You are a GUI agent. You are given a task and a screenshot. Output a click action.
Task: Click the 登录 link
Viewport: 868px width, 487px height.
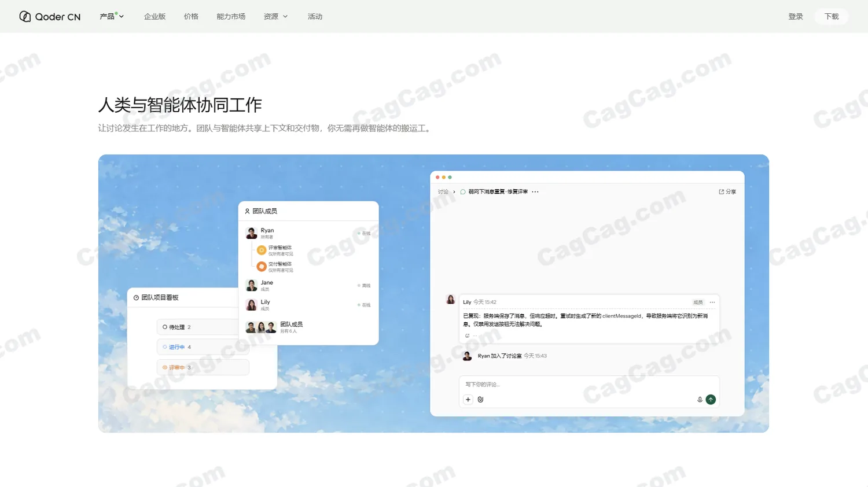796,16
